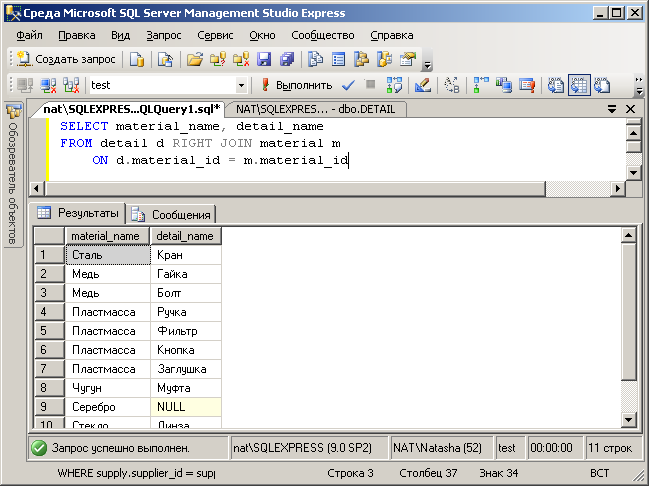Click the Connect icon in SQL editor toolbar
This screenshot has width=649, height=486.
25,85
